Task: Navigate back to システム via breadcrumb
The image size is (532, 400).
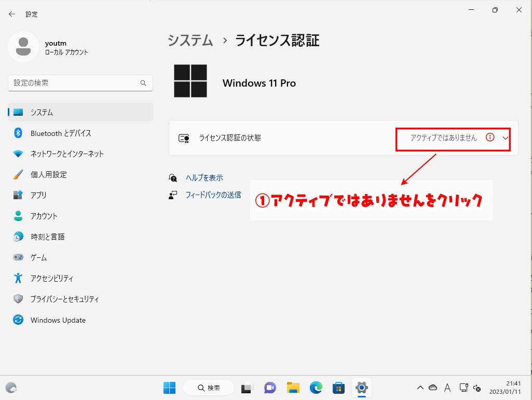Action: click(x=190, y=40)
